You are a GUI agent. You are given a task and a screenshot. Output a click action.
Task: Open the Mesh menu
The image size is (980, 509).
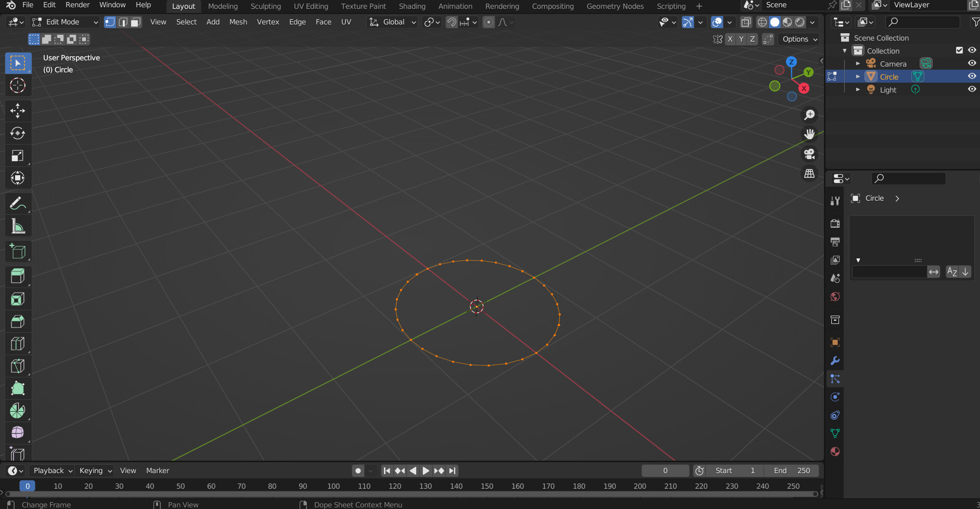(238, 22)
